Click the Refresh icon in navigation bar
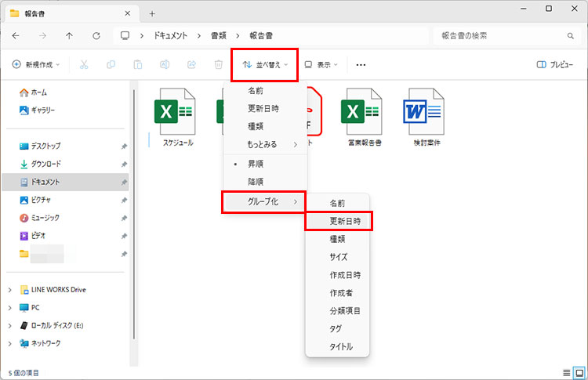This screenshot has height=380, width=588. [96, 36]
